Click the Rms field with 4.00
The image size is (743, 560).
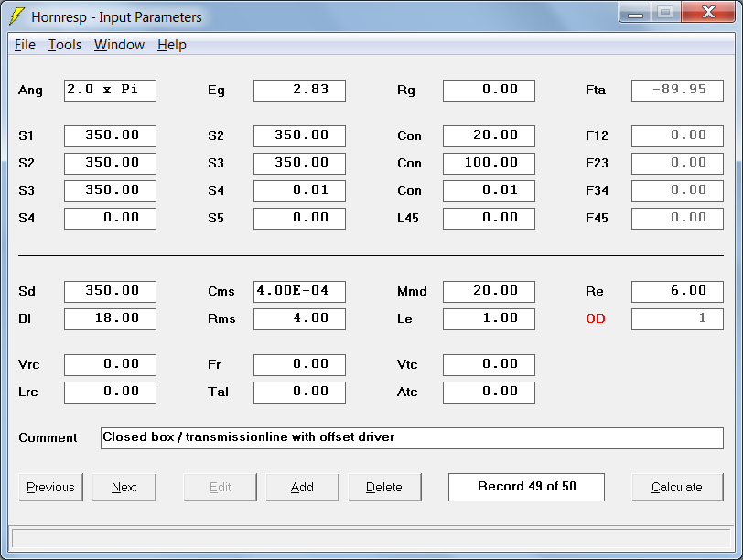[x=299, y=318]
